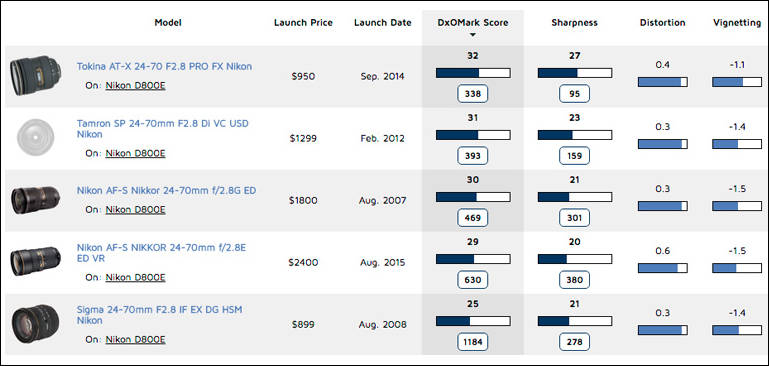Click Nikon D800E link under NIKKOR f/2.8E ED VR
This screenshot has width=769, height=366.
(x=135, y=278)
